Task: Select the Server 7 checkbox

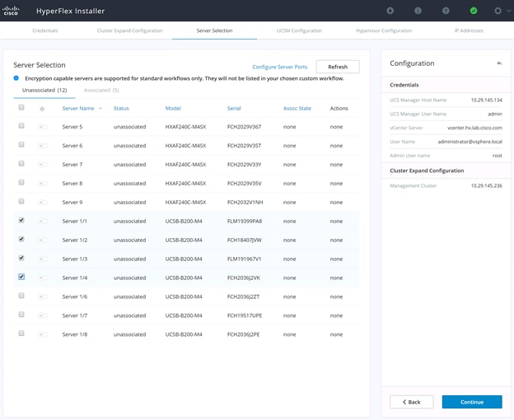Action: pyautogui.click(x=21, y=163)
